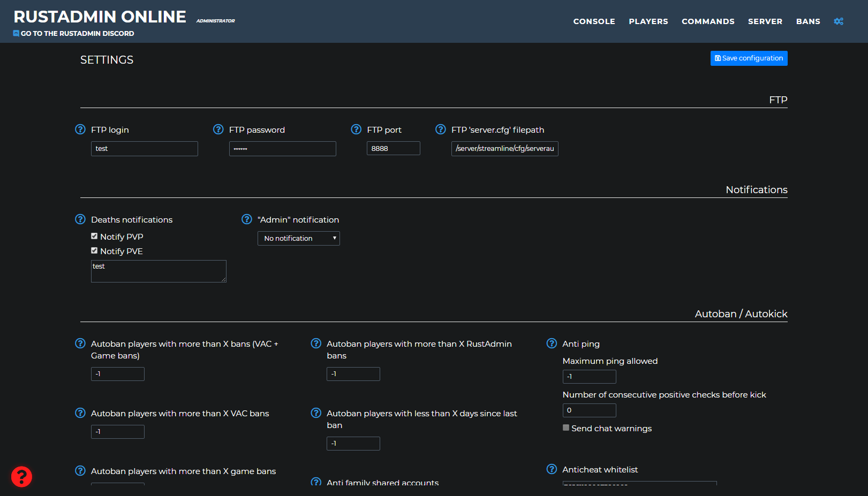Click the Maximum ping allowed label
868x496 pixels.
click(x=610, y=361)
